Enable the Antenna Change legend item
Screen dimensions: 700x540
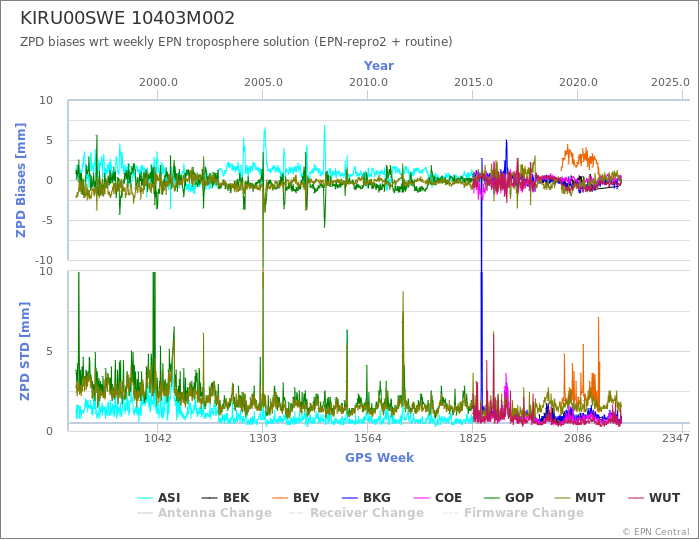click(x=204, y=513)
